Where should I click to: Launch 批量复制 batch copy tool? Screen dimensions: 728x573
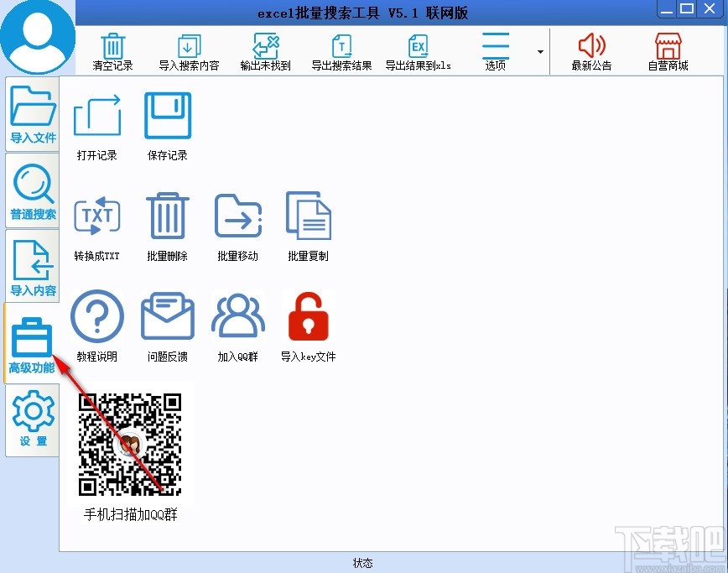[x=309, y=227]
